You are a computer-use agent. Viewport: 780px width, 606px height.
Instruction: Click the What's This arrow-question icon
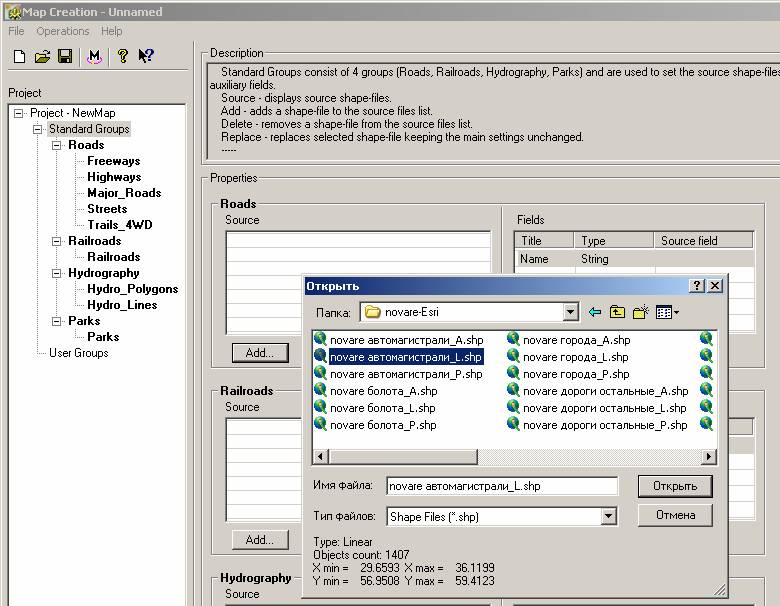146,56
